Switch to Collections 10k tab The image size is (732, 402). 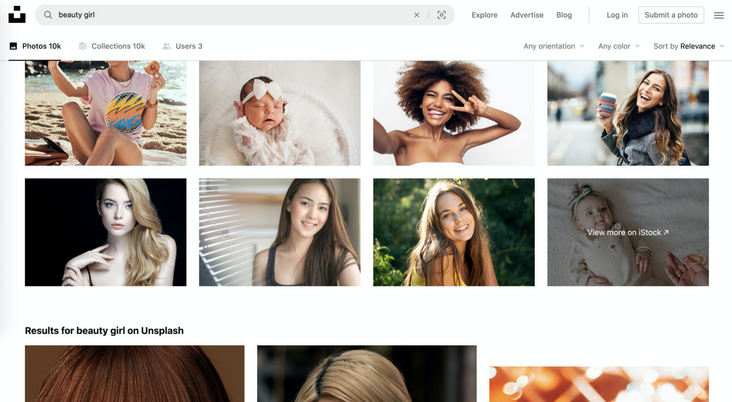(112, 46)
